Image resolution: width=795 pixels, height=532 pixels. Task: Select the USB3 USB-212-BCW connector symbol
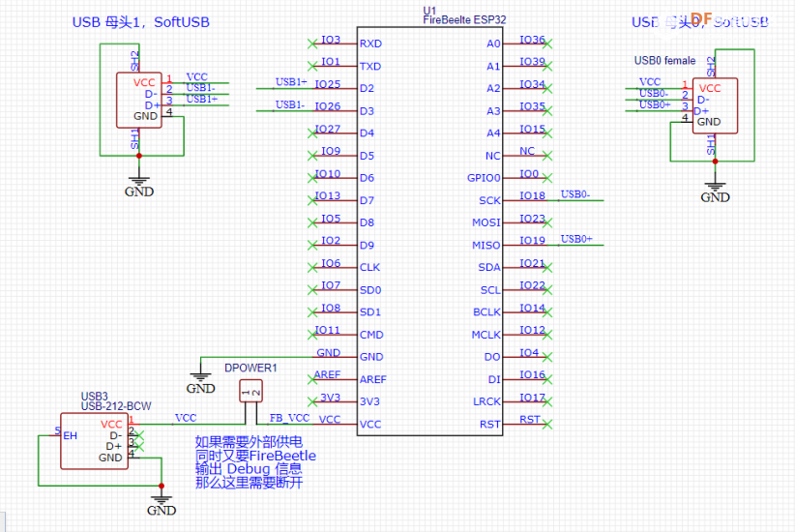click(x=95, y=441)
